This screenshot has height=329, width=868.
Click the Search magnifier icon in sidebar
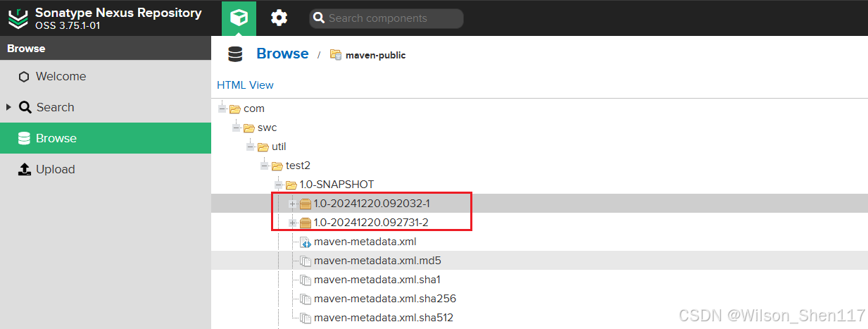[x=25, y=107]
